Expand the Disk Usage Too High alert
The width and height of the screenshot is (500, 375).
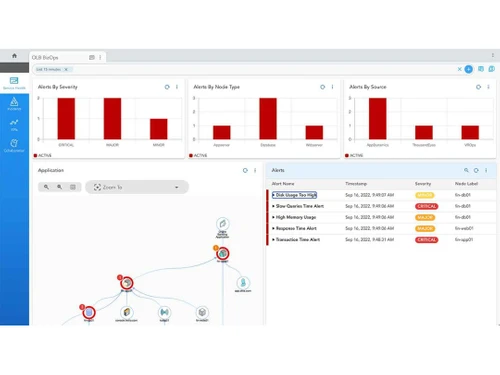point(273,195)
